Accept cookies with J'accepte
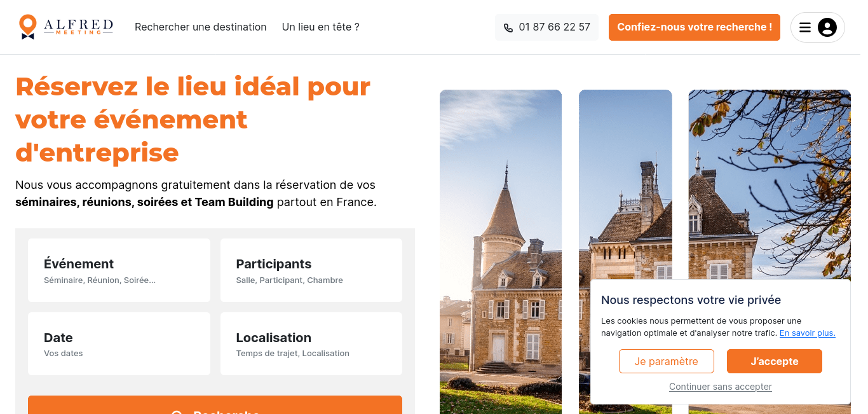Screen dimensions: 868x414 click(775, 361)
